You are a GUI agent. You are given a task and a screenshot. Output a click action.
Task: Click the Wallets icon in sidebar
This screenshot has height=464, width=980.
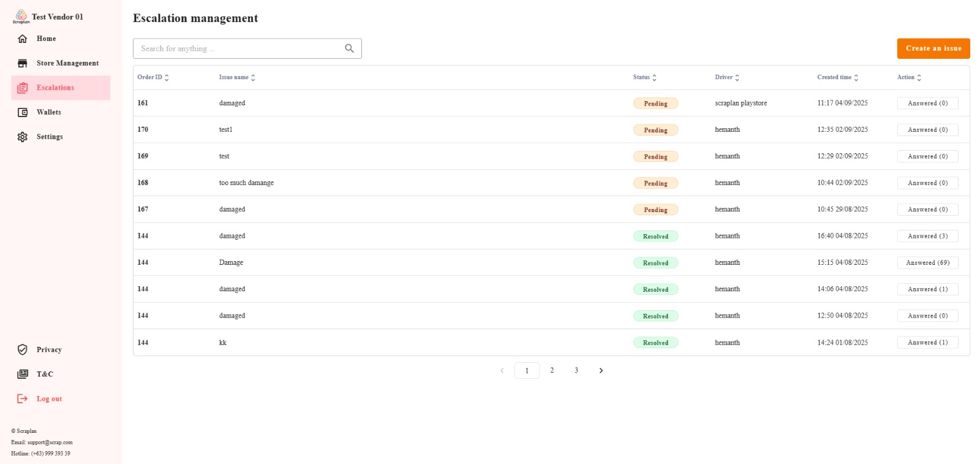tap(23, 112)
